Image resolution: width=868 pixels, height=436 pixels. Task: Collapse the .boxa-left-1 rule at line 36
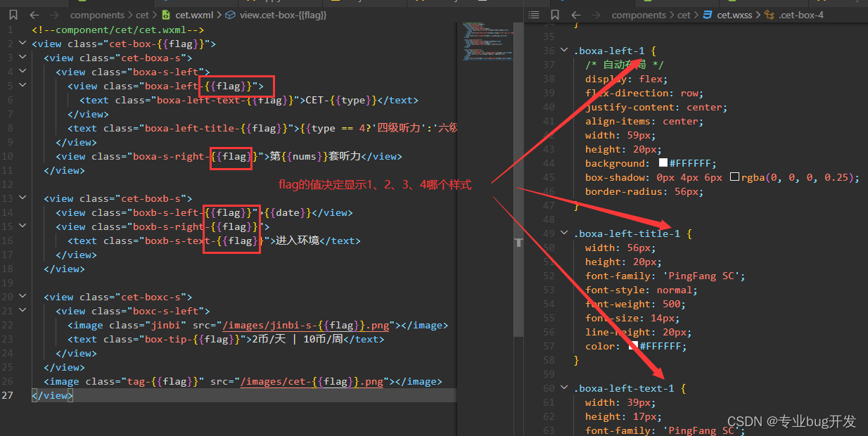[x=564, y=51]
